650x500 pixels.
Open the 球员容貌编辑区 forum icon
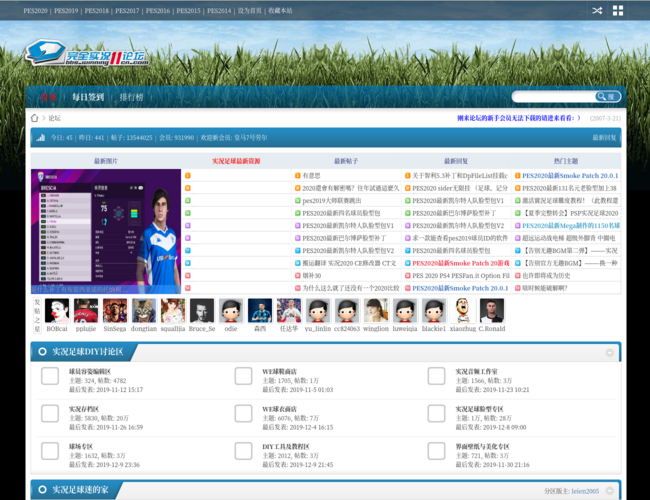[x=50, y=376]
